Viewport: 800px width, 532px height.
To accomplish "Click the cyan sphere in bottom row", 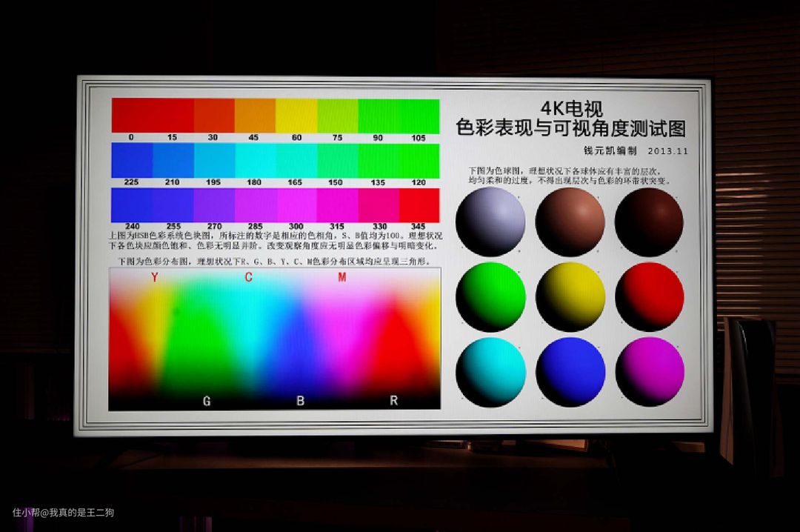I will pyautogui.click(x=490, y=371).
